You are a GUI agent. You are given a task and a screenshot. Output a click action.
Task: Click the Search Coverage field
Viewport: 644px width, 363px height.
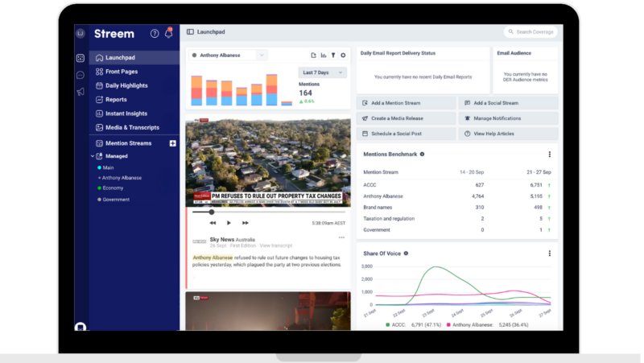[530, 31]
